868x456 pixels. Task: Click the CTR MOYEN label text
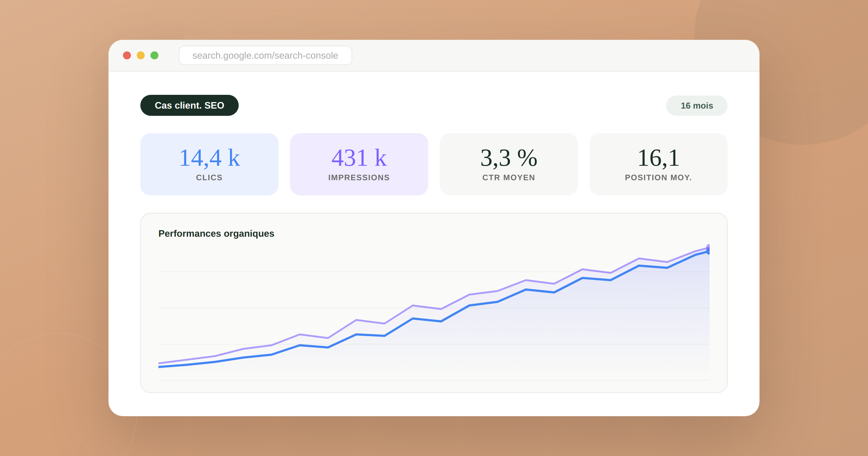pyautogui.click(x=509, y=178)
